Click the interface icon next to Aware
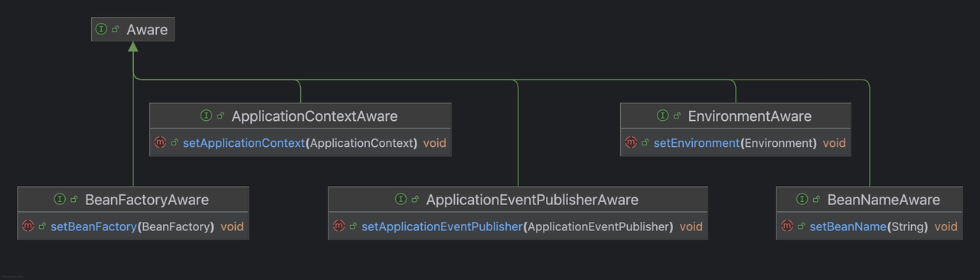980x280 pixels. [x=101, y=29]
